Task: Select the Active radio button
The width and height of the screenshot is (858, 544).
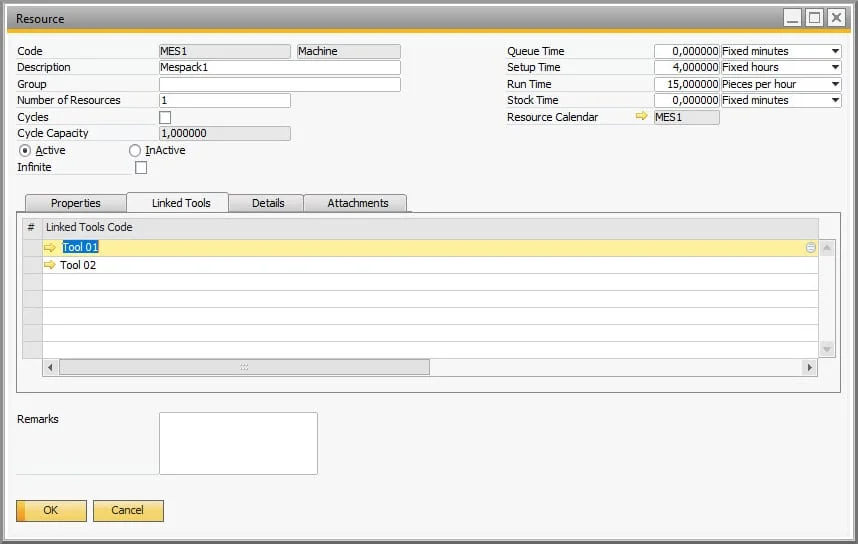Action: pos(25,150)
